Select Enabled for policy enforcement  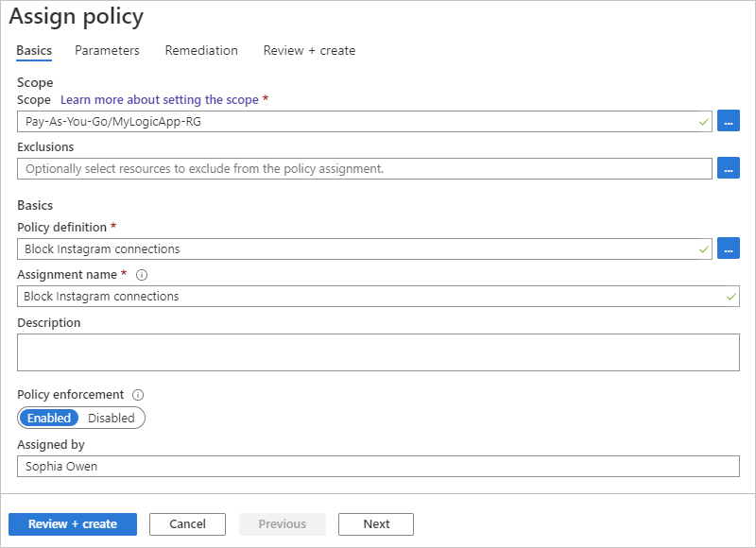click(49, 418)
